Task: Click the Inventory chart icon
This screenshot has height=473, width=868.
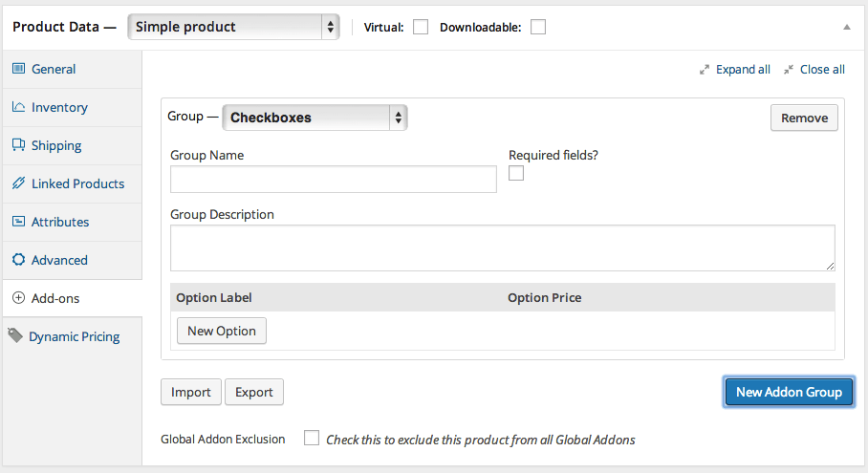Action: [18, 107]
